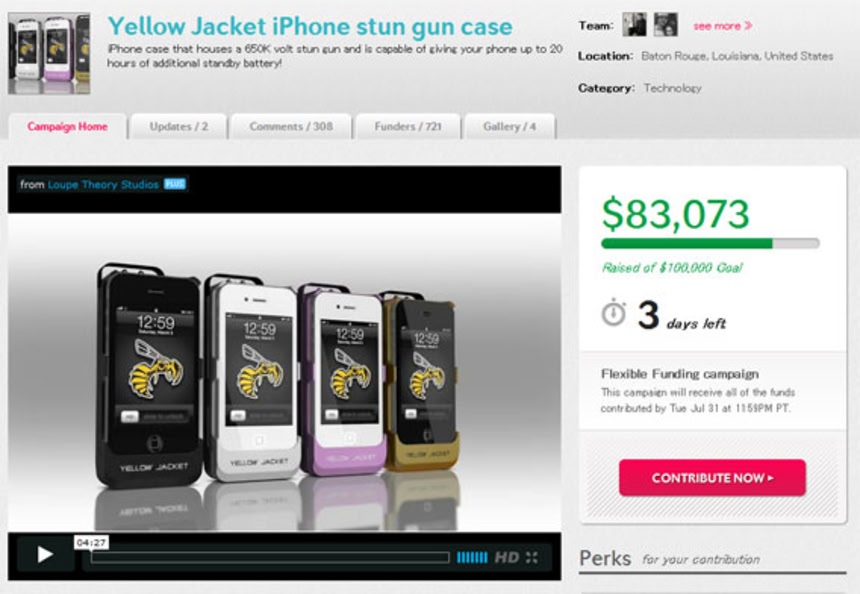Click the first team member avatar
The image size is (860, 594).
tap(634, 25)
